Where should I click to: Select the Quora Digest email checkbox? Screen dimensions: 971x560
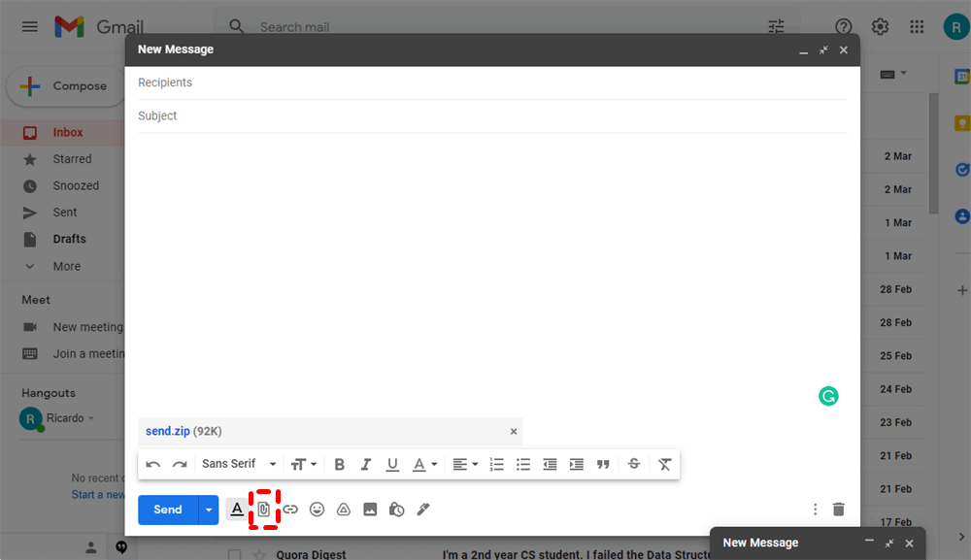pos(234,554)
